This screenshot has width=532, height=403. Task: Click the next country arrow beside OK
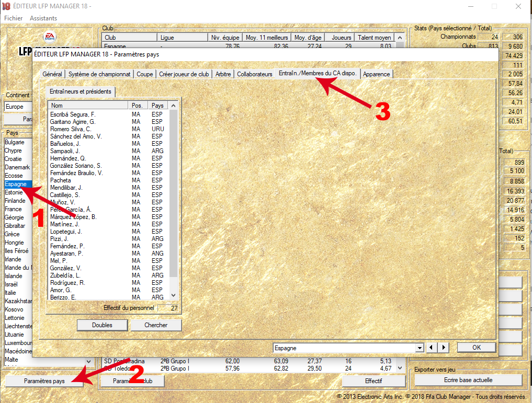coord(444,348)
